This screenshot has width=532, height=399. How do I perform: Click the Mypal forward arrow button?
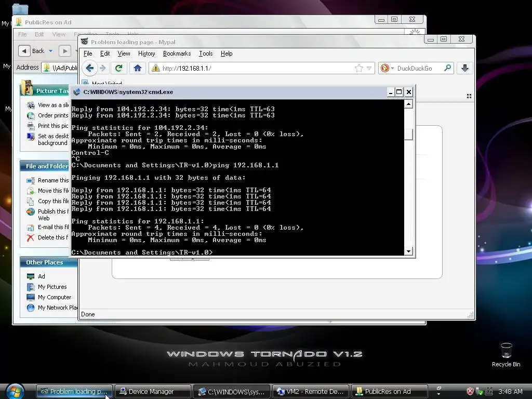pos(103,68)
